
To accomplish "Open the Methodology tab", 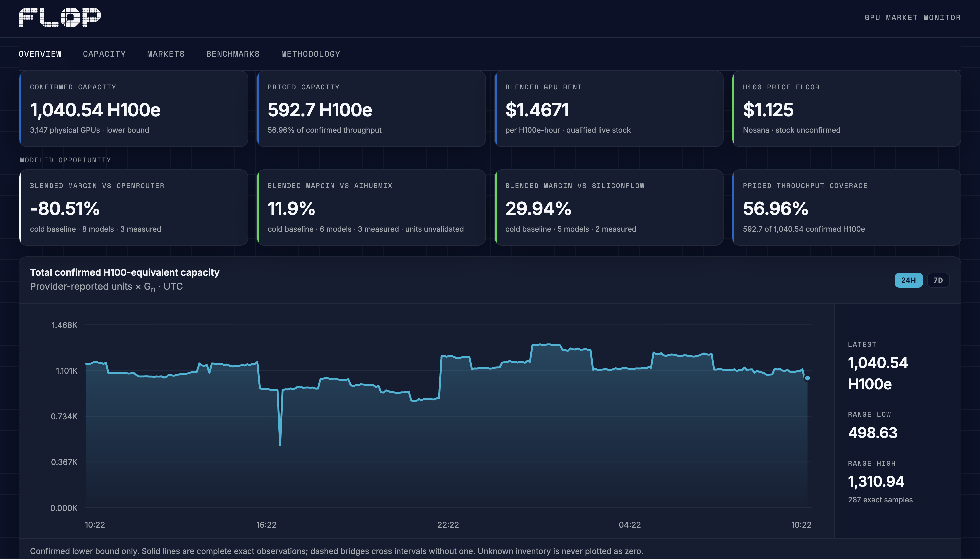I will point(310,54).
